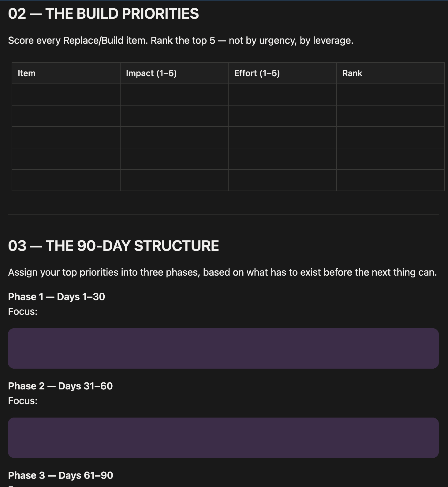Click the last row Rank cell
The image size is (448, 487).
point(390,180)
